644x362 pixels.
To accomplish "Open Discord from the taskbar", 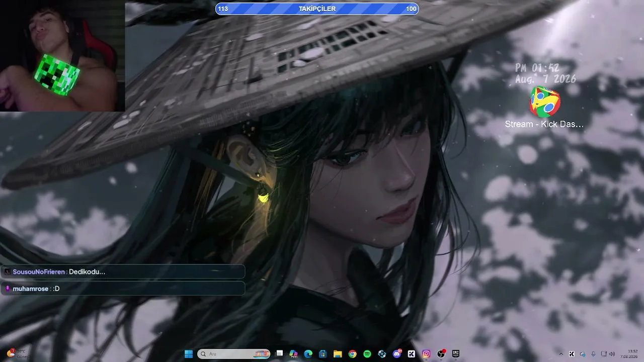I will tap(397, 354).
